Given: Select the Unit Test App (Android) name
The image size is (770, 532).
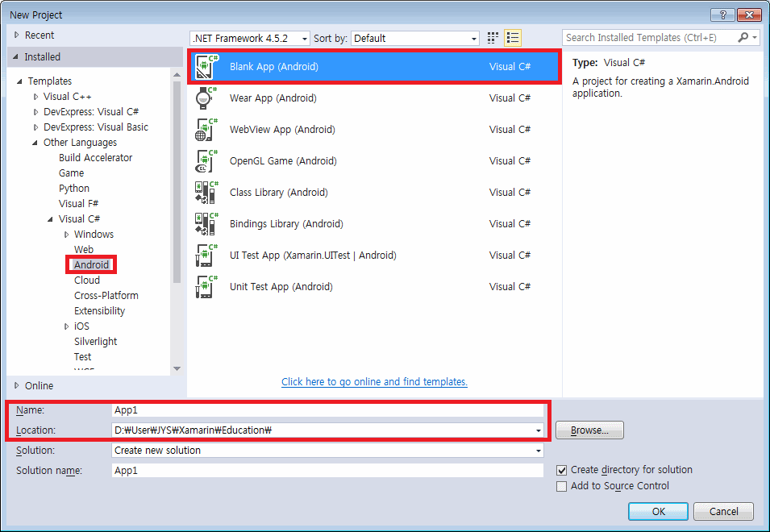Looking at the screenshot, I should click(x=281, y=287).
